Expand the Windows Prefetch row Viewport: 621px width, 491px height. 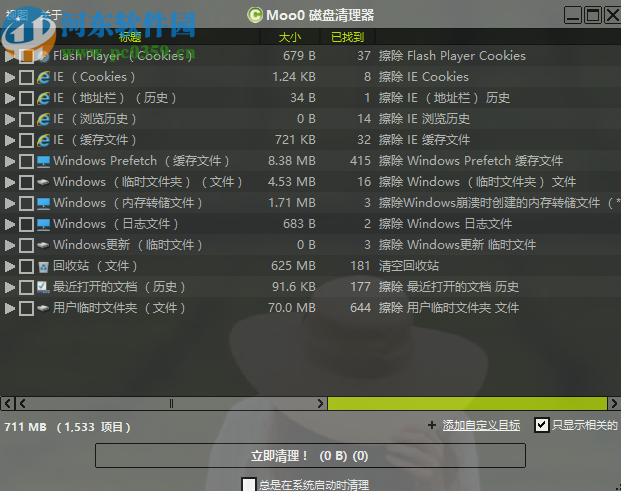coord(10,161)
